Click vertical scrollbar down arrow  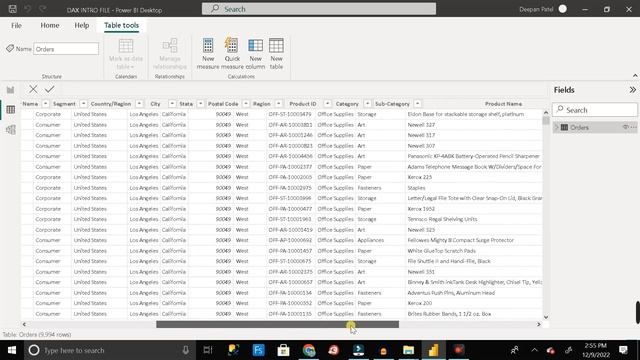tap(546, 317)
